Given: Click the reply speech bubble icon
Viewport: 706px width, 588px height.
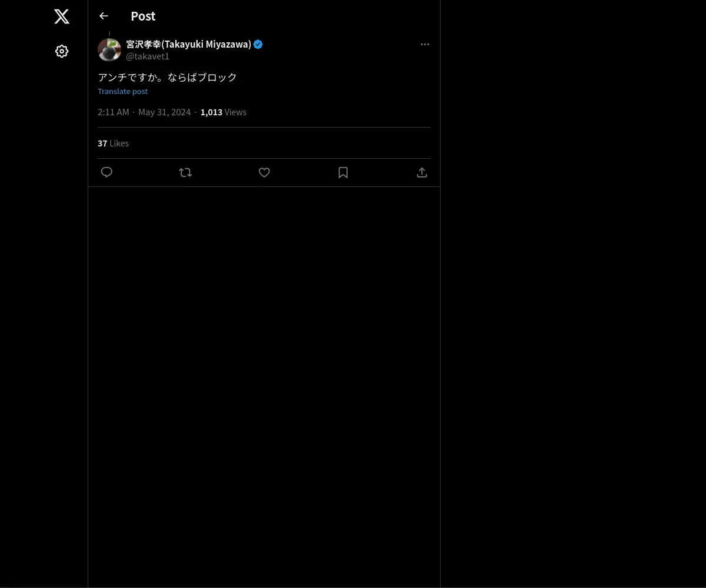Looking at the screenshot, I should coord(106,172).
